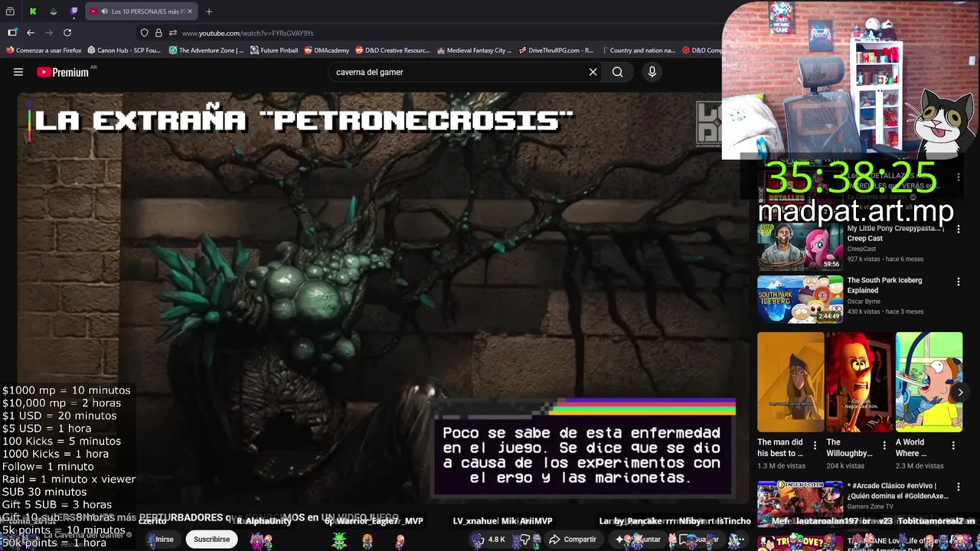This screenshot has width=980, height=551.
Task: Reload the current page
Action: [67, 33]
